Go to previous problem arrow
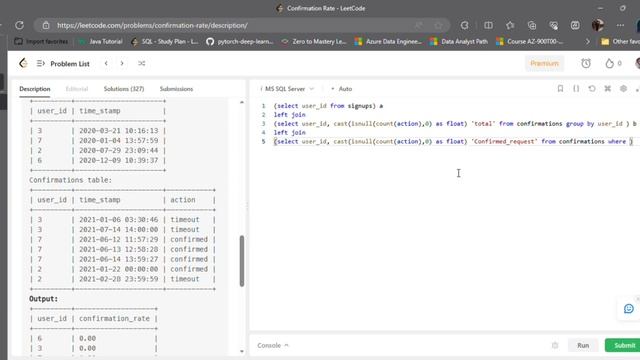Screen dimensions: 640x360 tap(106, 63)
